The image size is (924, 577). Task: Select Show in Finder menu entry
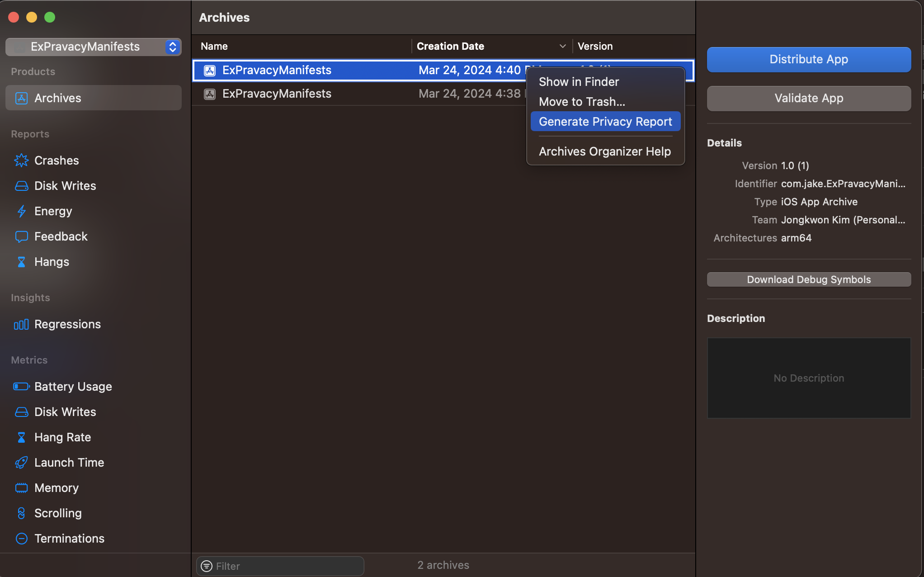[579, 82]
